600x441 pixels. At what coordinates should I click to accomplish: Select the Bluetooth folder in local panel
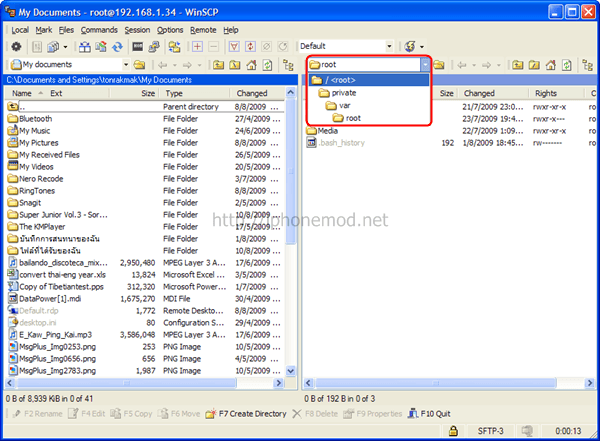pyautogui.click(x=30, y=119)
